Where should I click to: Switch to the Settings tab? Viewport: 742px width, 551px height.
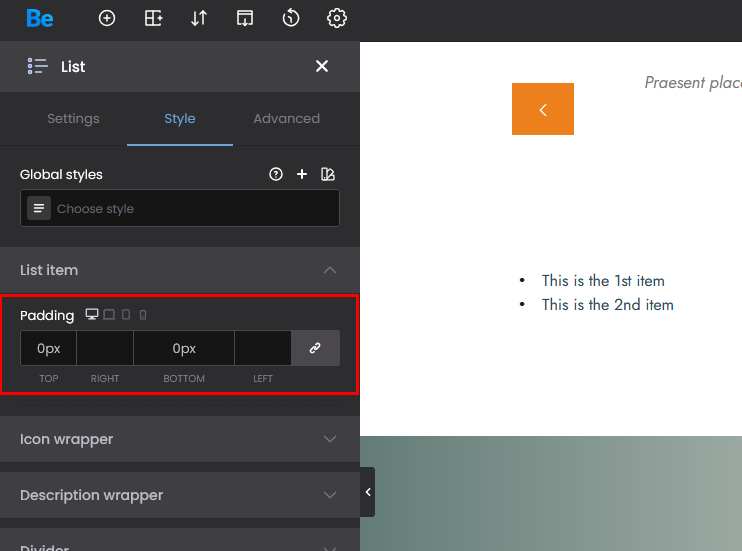pos(73,118)
